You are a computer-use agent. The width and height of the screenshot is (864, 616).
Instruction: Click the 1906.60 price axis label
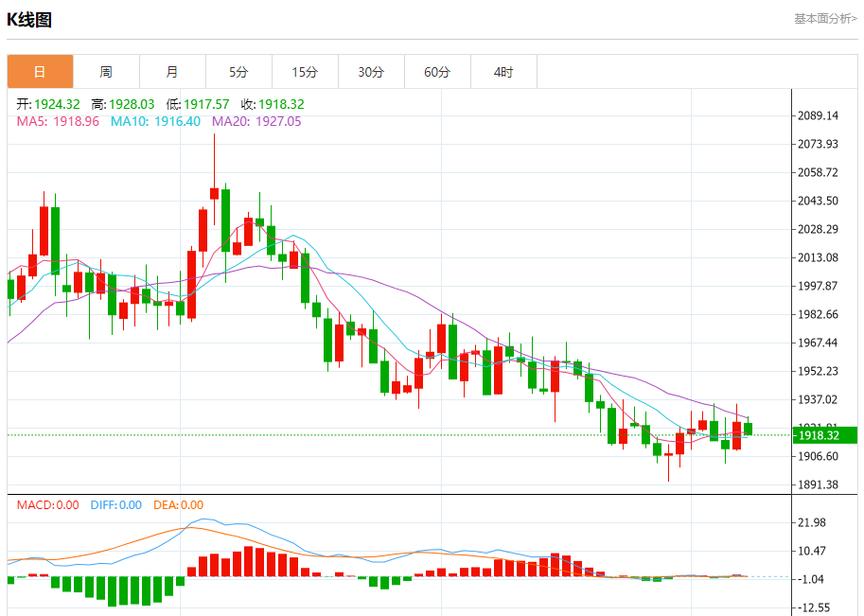(819, 456)
